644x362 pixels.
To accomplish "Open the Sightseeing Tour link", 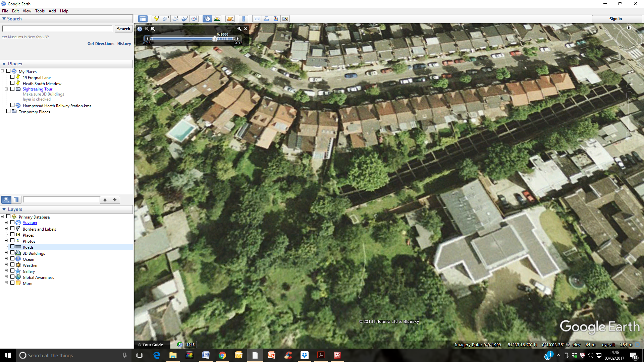I will 38,89.
